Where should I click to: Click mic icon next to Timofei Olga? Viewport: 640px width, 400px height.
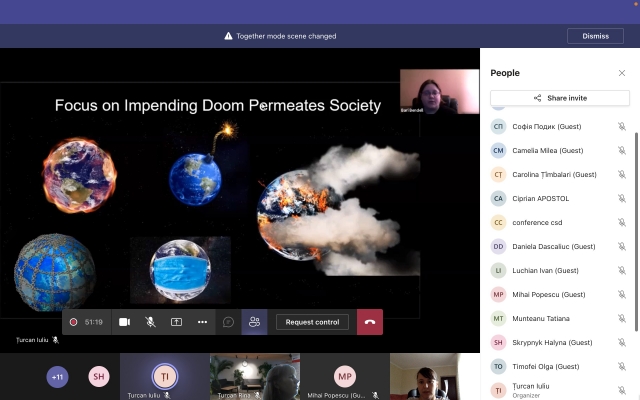(x=622, y=367)
